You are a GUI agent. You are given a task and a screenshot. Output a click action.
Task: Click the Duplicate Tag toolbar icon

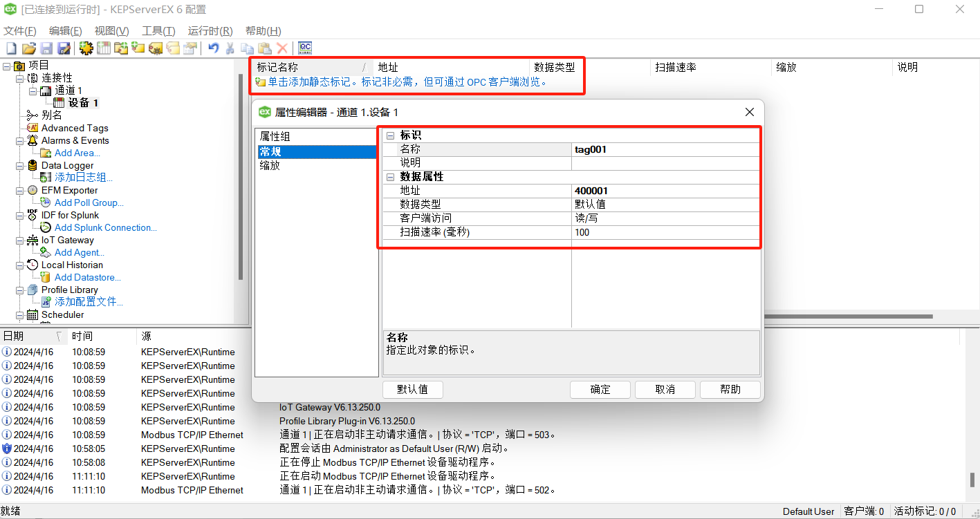tap(173, 48)
